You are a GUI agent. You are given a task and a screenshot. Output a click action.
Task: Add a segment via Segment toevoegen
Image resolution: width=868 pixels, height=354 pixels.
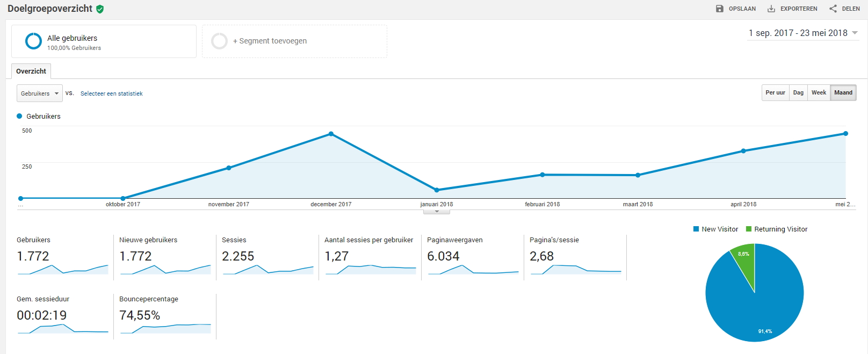pos(294,41)
